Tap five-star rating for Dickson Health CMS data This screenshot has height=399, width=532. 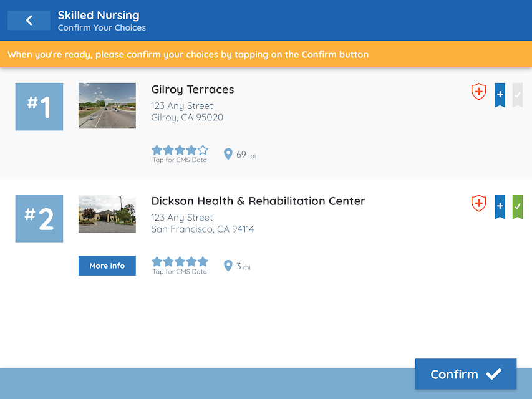click(x=180, y=261)
